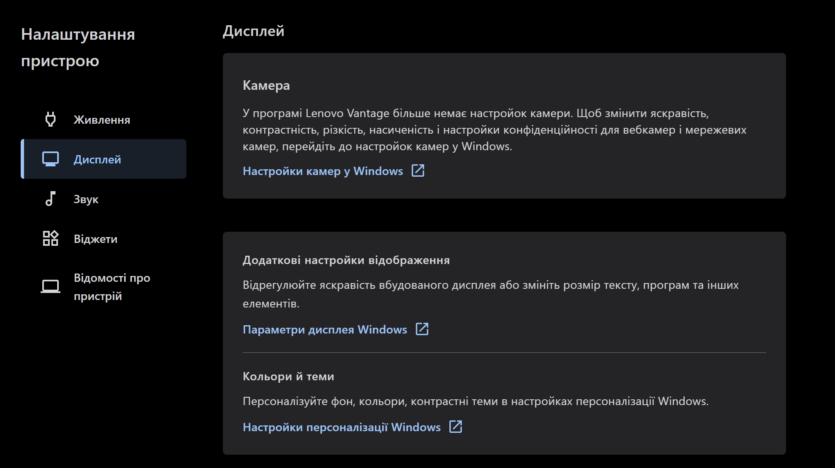The height and width of the screenshot is (468, 835).
Task: Go to the Звук settings page
Action: (x=103, y=199)
